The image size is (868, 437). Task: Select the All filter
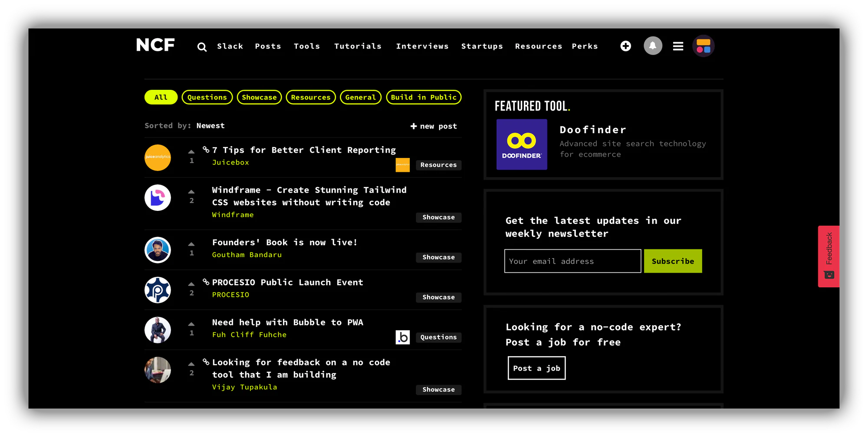(161, 97)
